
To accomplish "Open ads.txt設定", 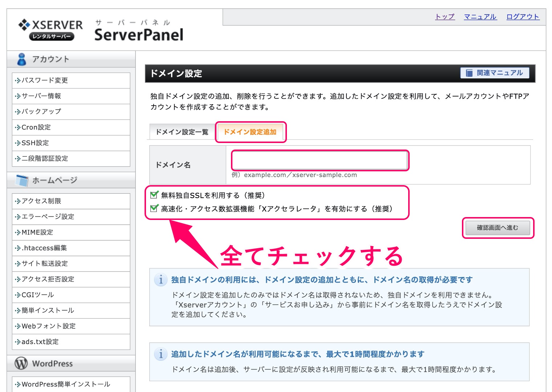I will 71,342.
